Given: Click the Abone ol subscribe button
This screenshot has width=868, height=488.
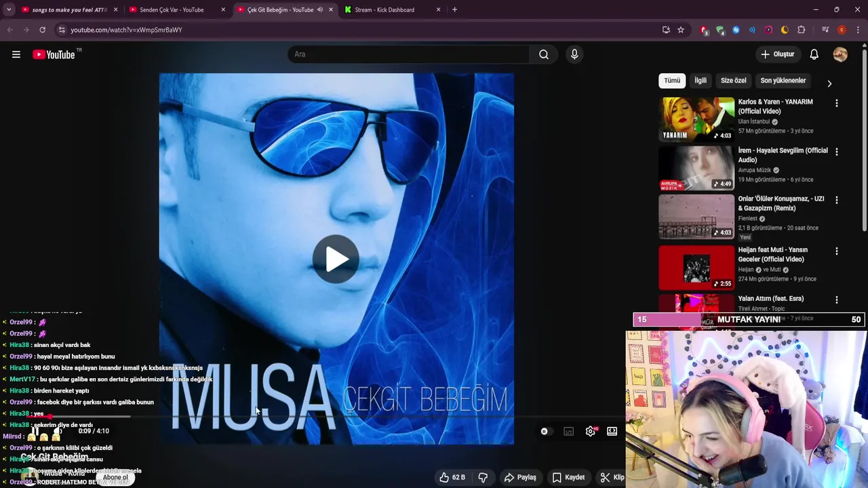Looking at the screenshot, I should click(x=115, y=477).
